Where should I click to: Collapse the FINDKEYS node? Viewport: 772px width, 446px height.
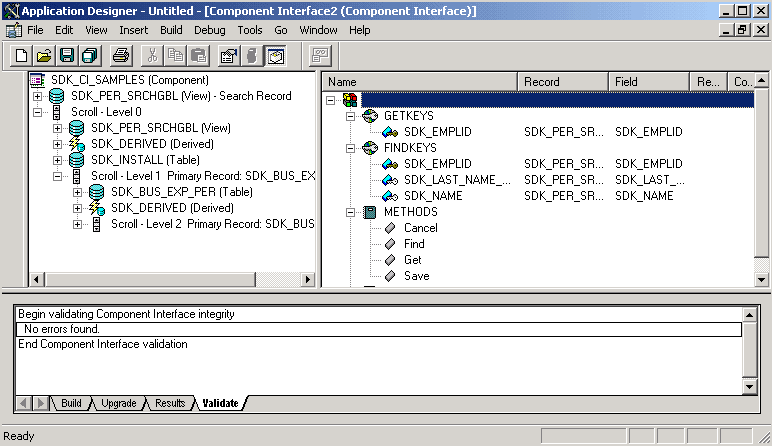coord(350,148)
